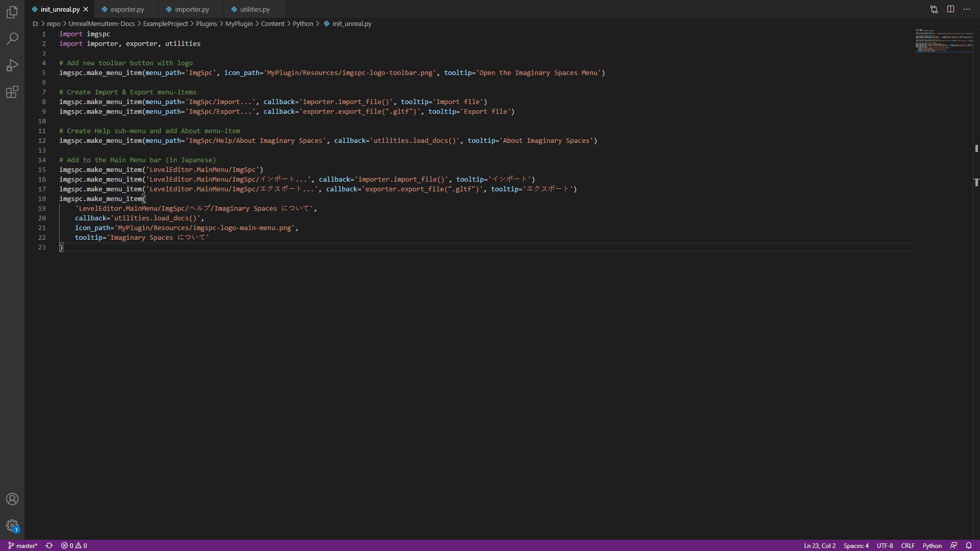
Task: Close the init_unreal.py tab
Action: [x=86, y=9]
